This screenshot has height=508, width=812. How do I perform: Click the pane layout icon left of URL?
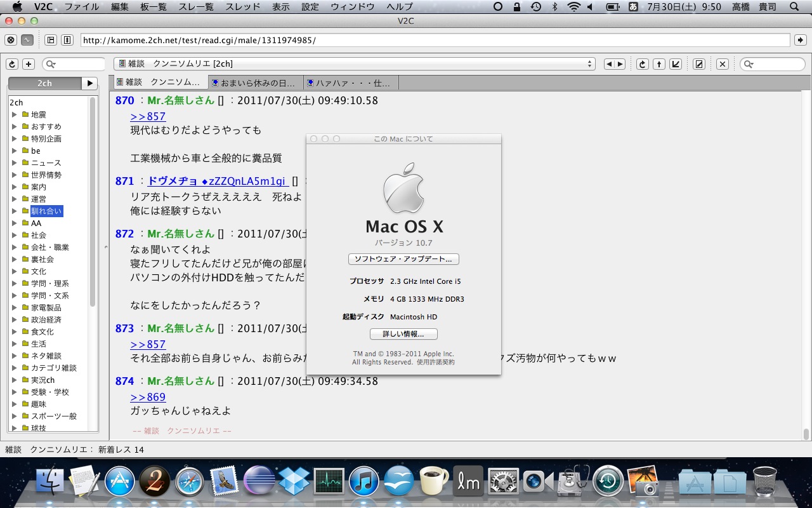coord(51,40)
